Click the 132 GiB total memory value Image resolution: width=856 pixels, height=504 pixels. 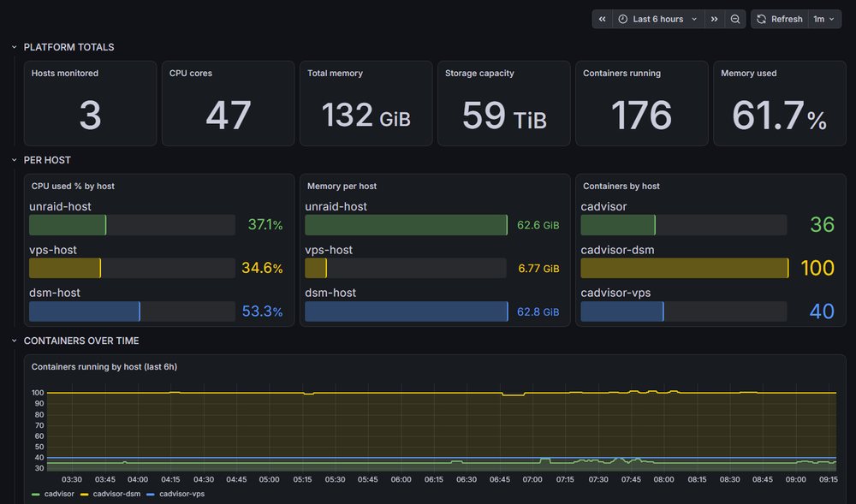pos(366,116)
